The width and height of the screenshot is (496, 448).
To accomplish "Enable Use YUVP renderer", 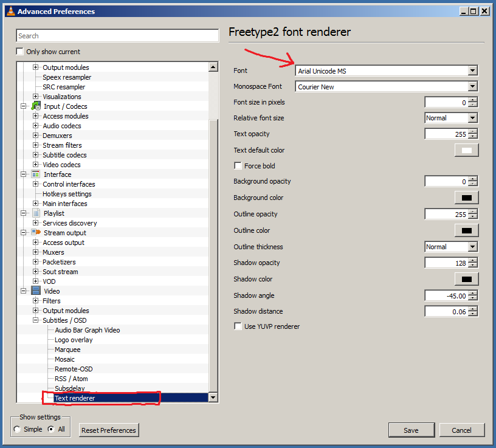I will [238, 326].
